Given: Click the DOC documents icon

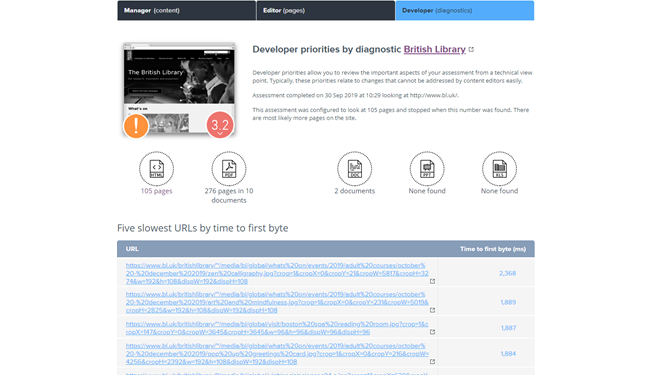Looking at the screenshot, I should 354,169.
